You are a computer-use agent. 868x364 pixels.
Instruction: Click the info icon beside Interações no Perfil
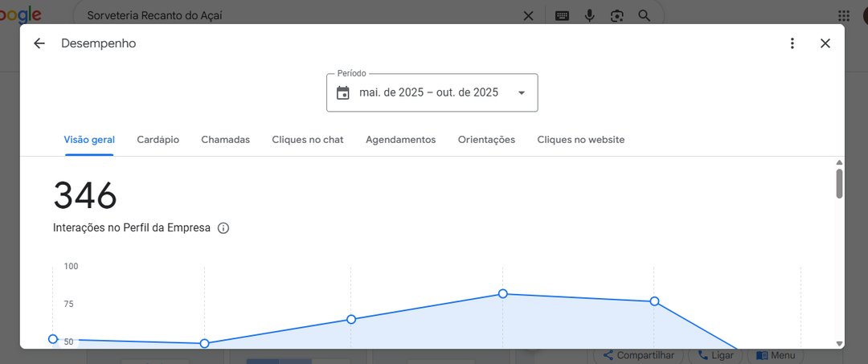click(x=223, y=228)
